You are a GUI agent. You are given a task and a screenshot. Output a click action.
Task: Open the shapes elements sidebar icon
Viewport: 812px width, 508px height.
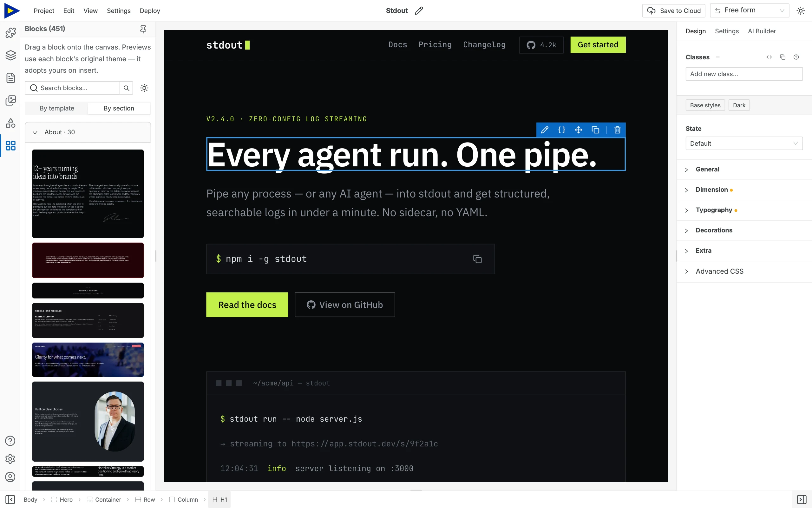[10, 123]
